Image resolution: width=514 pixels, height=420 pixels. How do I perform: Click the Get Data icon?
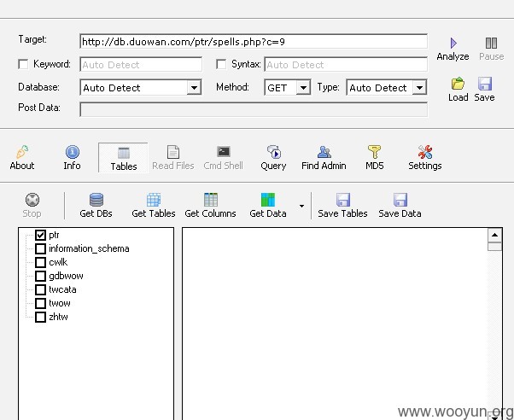tap(268, 200)
